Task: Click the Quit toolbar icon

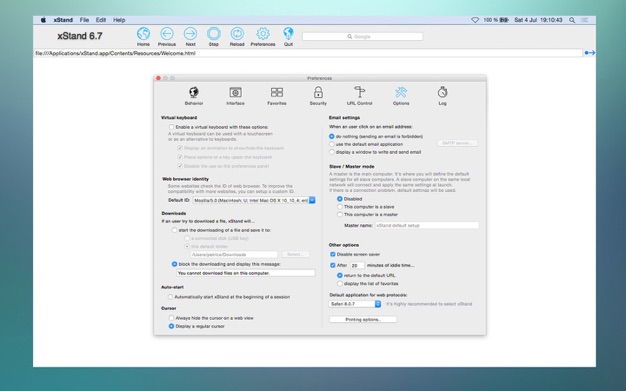Action: tap(288, 34)
